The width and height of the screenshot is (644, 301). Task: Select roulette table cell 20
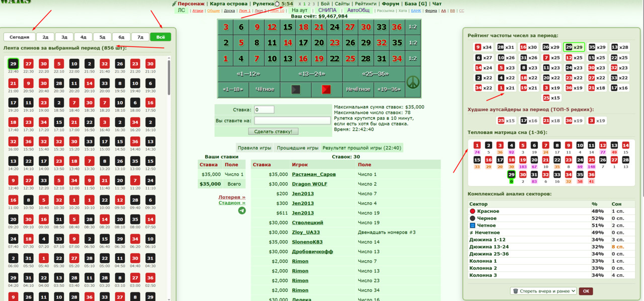319,43
